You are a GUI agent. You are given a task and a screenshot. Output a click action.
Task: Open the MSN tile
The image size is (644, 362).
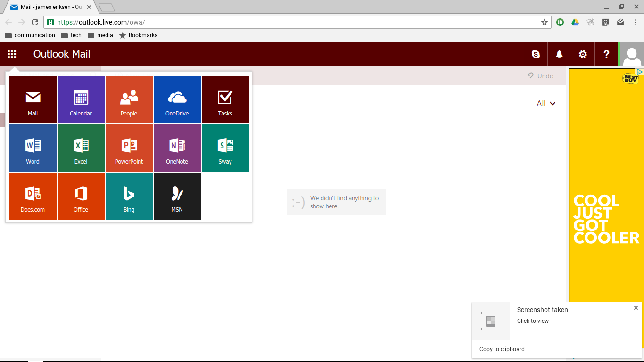[177, 196]
